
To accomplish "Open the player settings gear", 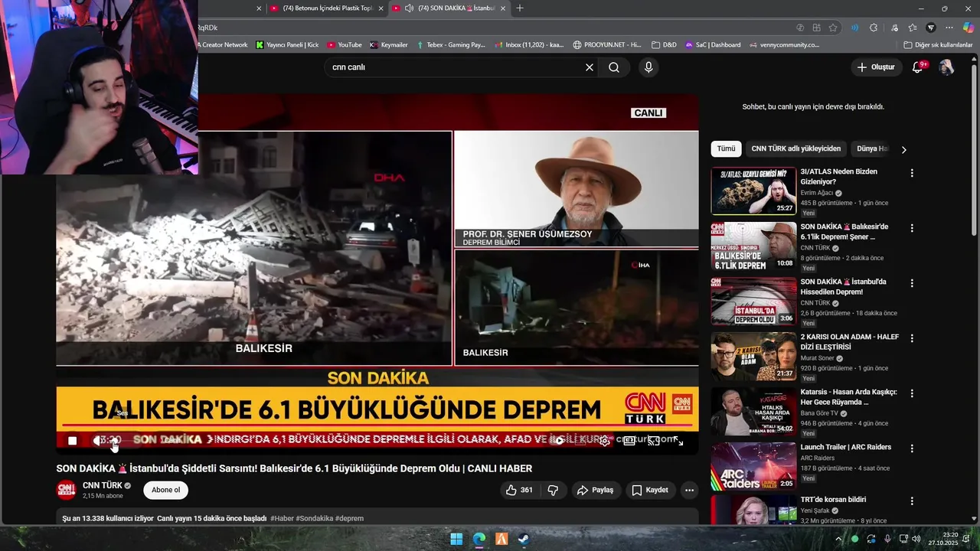I will tap(604, 440).
